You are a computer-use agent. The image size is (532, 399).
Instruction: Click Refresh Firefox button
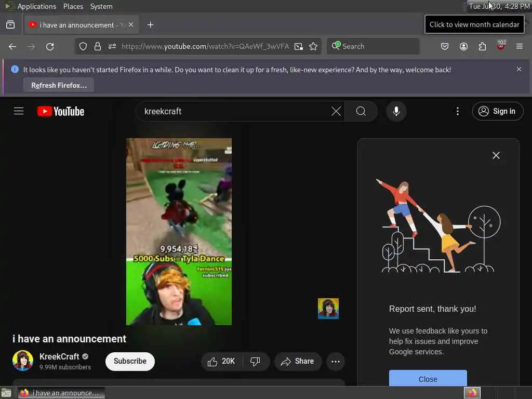tap(59, 85)
